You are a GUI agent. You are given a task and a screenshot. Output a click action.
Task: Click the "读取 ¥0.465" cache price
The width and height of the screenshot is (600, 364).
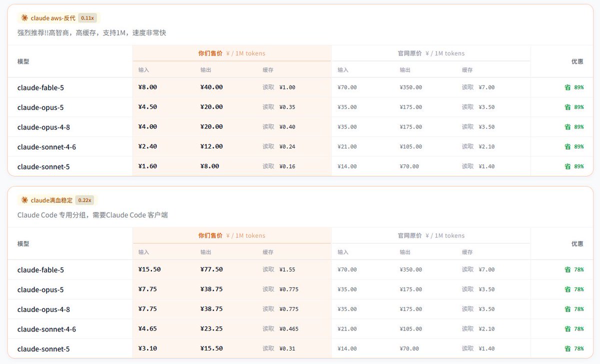tap(280, 328)
